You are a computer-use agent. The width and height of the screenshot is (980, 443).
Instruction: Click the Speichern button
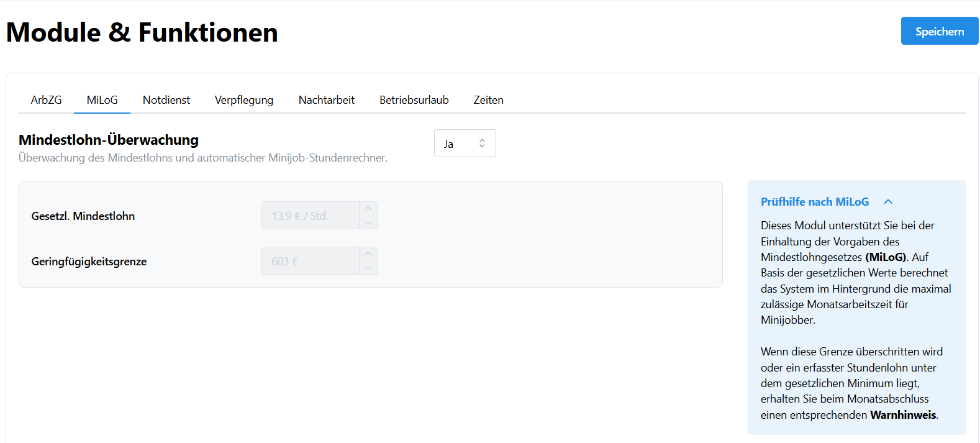click(x=940, y=31)
